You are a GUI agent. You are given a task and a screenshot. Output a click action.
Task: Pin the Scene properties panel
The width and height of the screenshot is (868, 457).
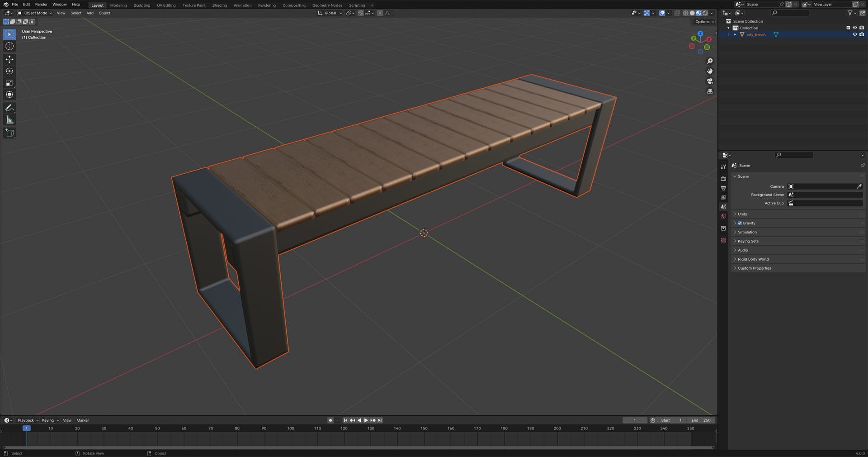(862, 166)
